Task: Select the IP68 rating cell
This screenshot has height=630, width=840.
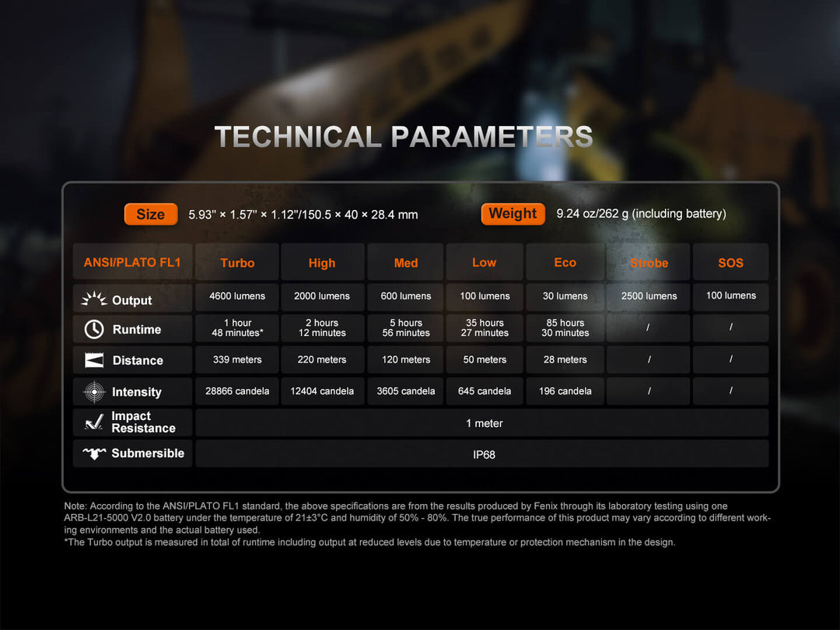Action: tap(482, 453)
